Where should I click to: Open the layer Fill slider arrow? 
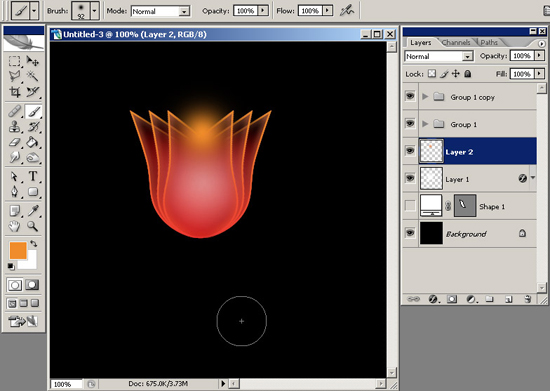pyautogui.click(x=539, y=74)
